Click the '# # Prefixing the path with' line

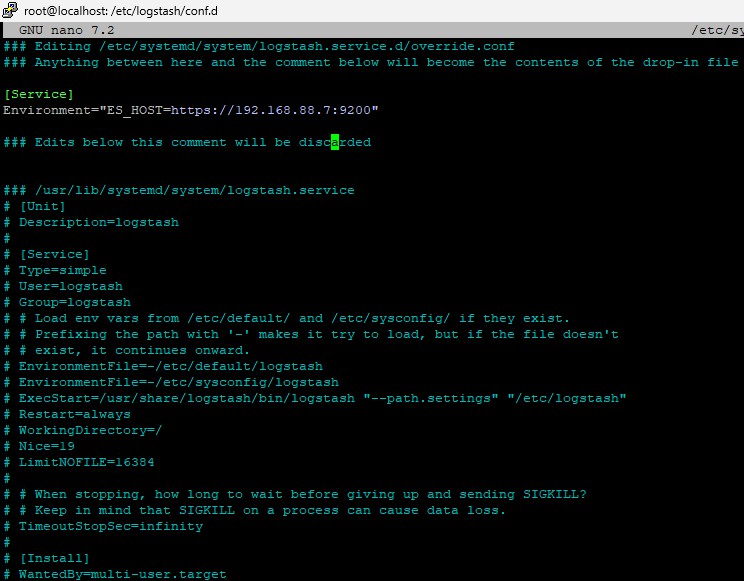tap(311, 335)
